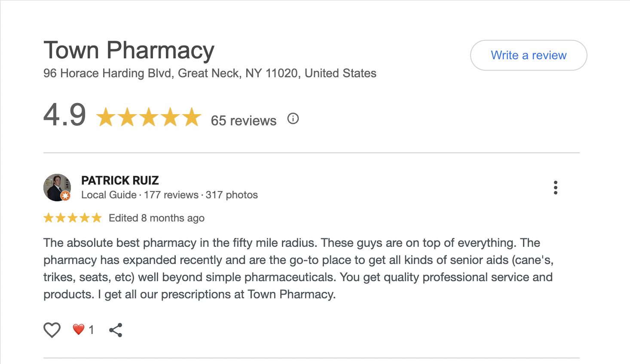Click the PATRICK RUIZ reviewer name
Image resolution: width=630 pixels, height=364 pixels.
pos(120,180)
